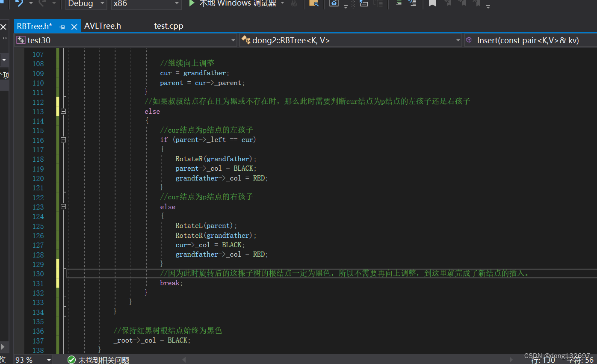The image size is (597, 364).
Task: Click if (parent->_left == cur) on line 116
Action: tap(208, 140)
